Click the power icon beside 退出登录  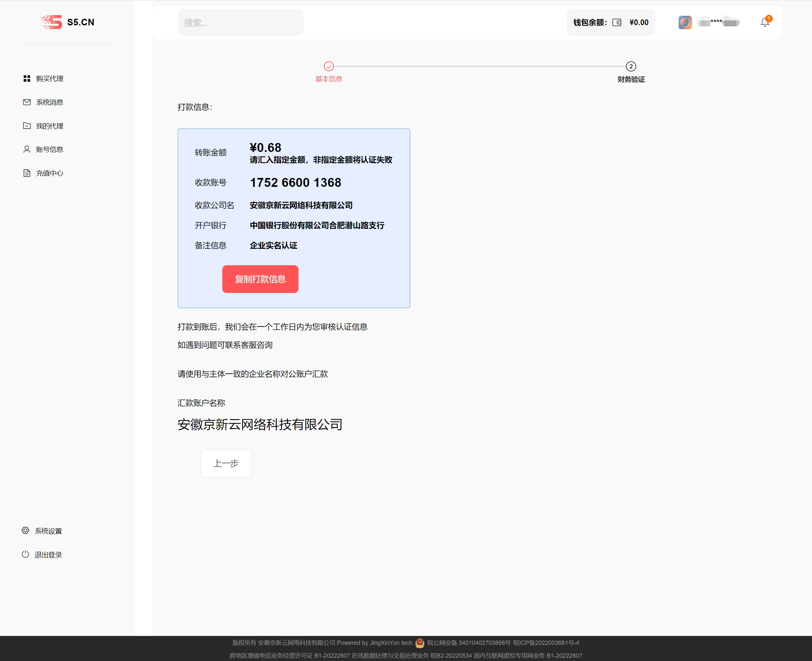[25, 554]
